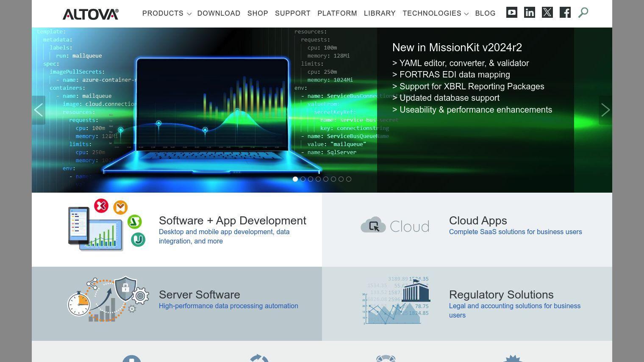This screenshot has width=644, height=362.
Task: Select the sixth carousel dot
Action: click(x=333, y=179)
